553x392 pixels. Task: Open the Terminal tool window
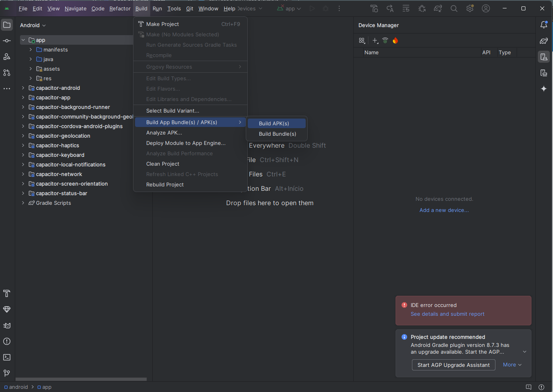coord(7,357)
